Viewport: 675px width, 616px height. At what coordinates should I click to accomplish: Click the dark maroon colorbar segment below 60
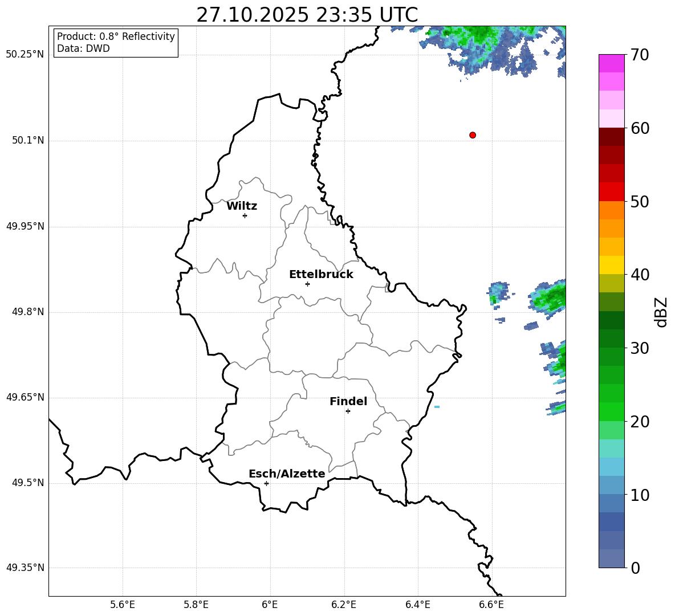(611, 137)
